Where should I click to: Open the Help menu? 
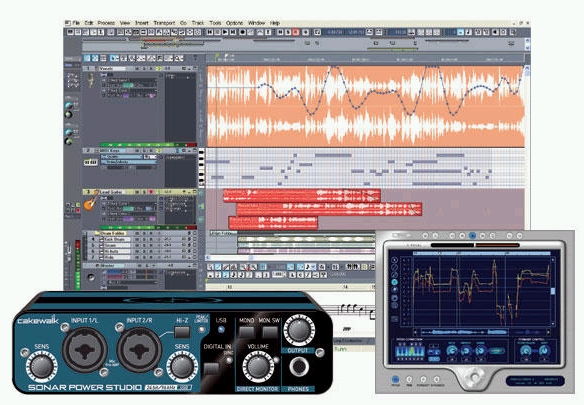pos(275,23)
